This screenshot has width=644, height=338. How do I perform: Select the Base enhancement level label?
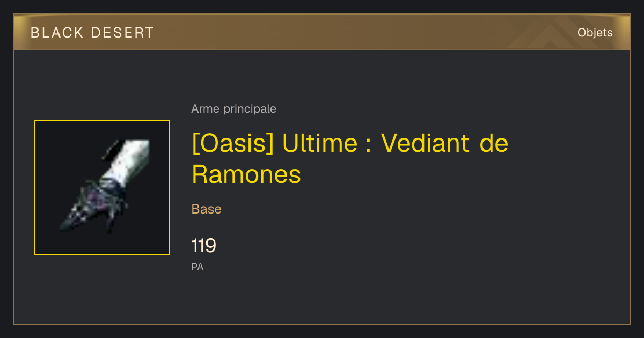[207, 209]
